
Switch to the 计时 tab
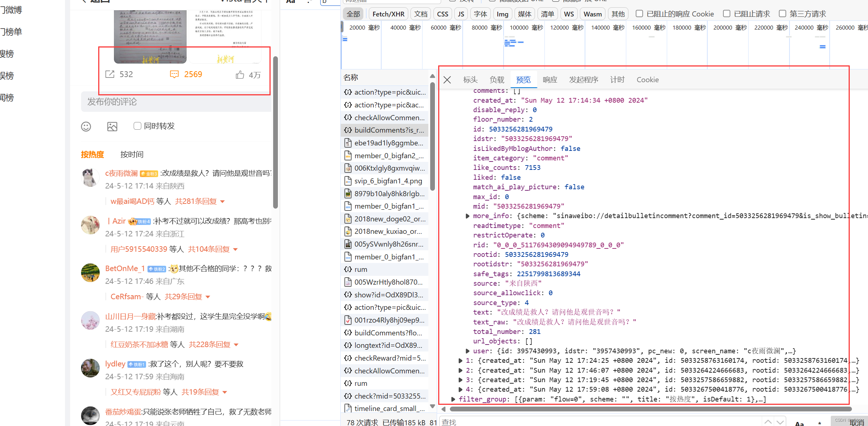617,80
